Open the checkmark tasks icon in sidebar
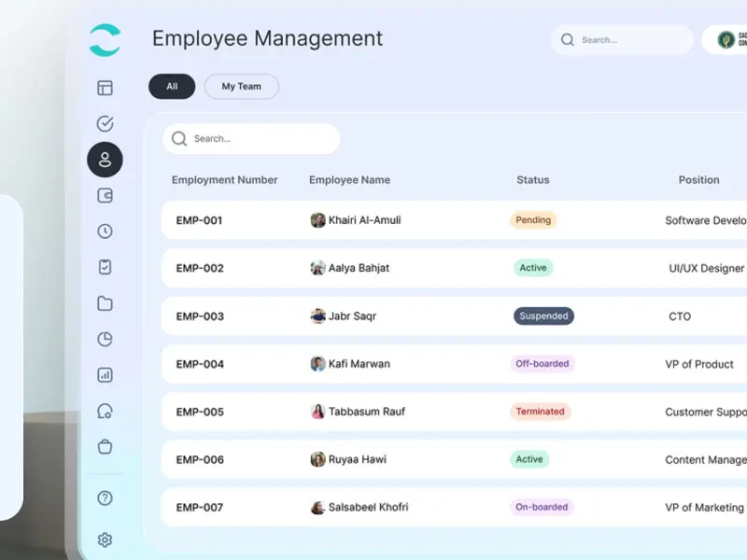Screen dimensions: 747x560 [x=105, y=124]
